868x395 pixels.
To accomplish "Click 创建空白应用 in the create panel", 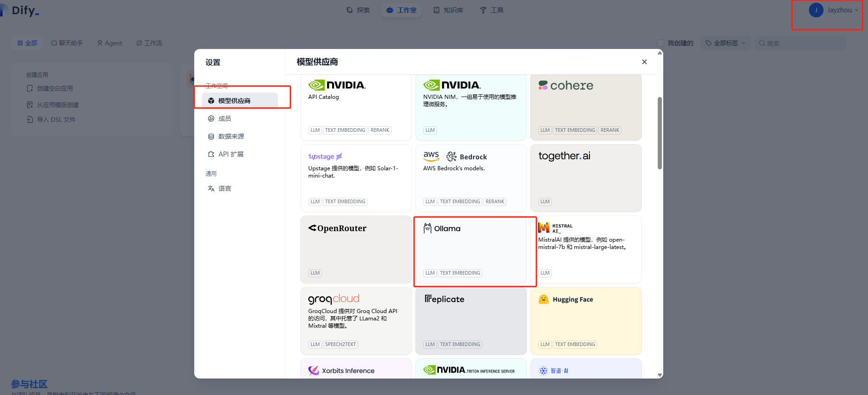I will pos(50,88).
